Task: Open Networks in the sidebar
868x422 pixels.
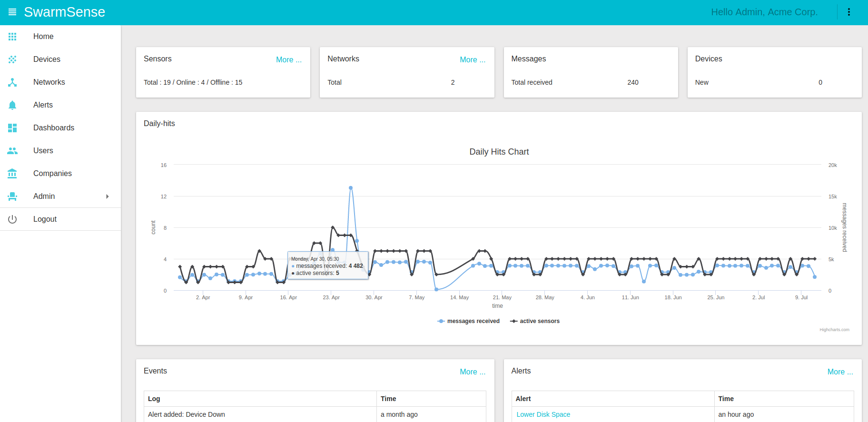Action: (60, 82)
